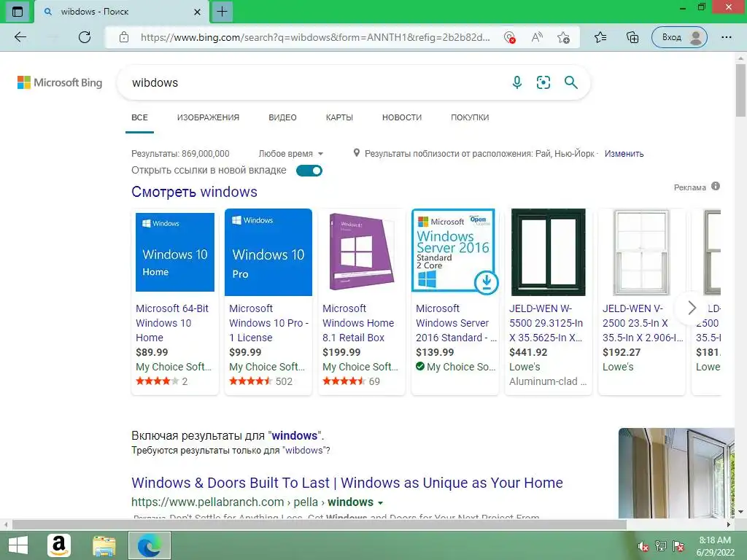Open the vertical tabs panel icon
The image size is (747, 560).
coord(18,12)
